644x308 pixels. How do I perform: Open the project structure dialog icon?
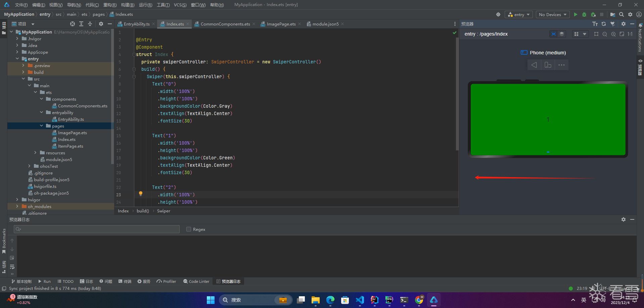(x=613, y=14)
